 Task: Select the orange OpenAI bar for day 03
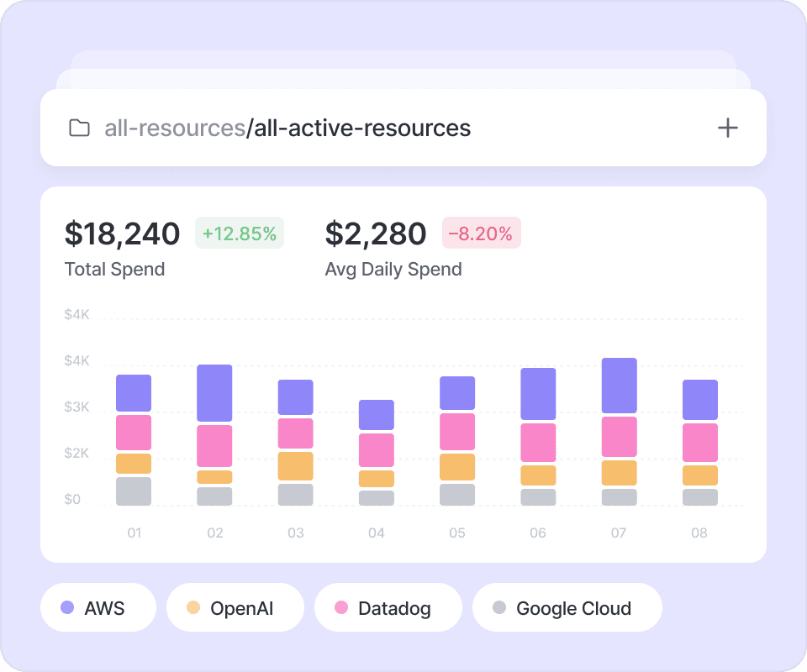click(296, 466)
